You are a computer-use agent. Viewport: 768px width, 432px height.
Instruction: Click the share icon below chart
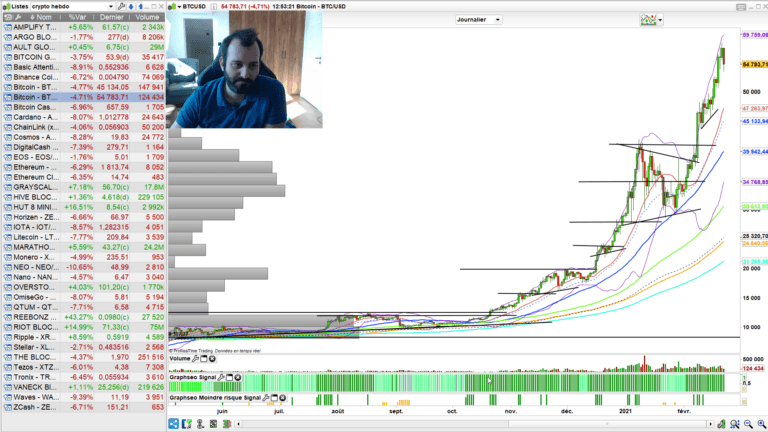[172, 424]
